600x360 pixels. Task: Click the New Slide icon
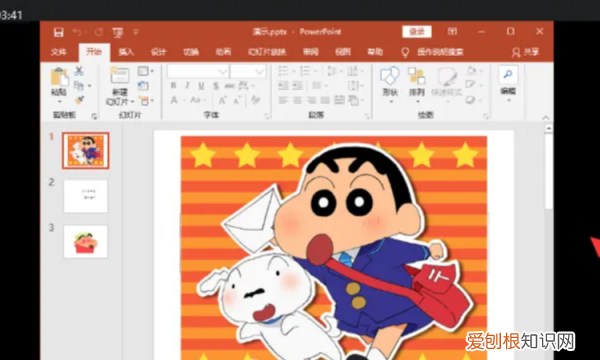click(120, 76)
